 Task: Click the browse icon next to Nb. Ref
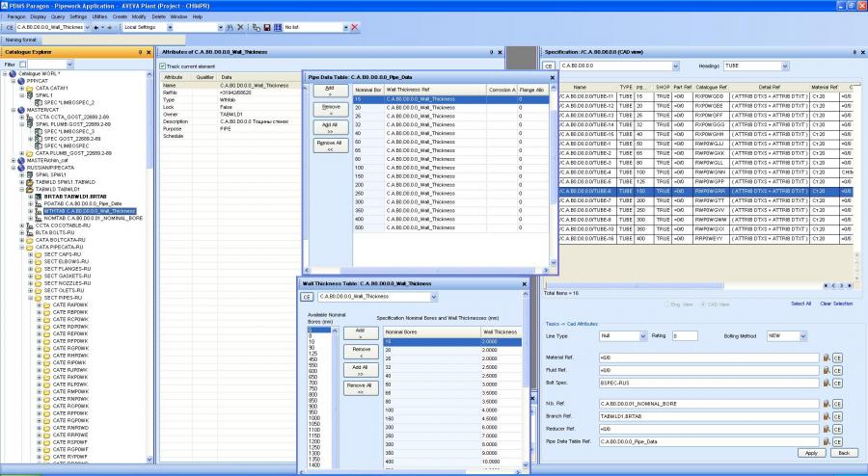pos(827,404)
